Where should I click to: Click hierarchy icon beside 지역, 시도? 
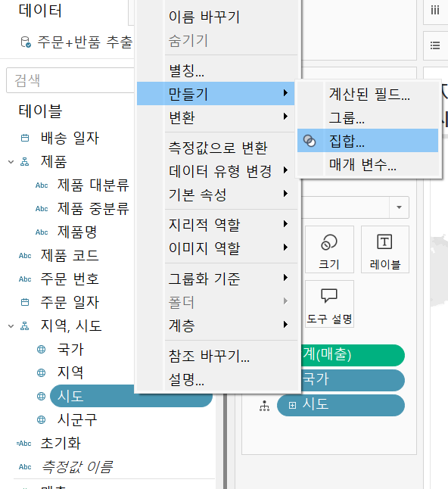click(25, 326)
